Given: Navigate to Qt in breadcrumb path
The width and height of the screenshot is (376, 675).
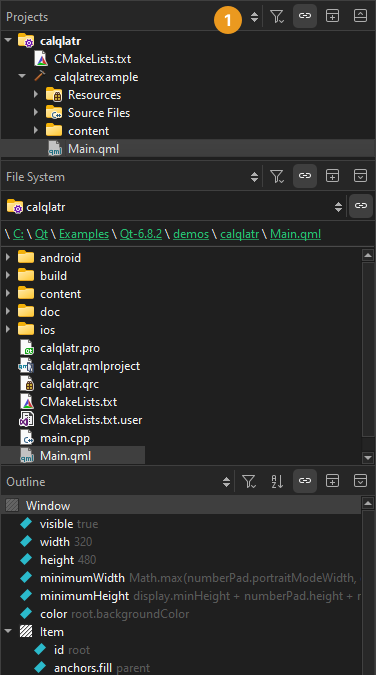Looking at the screenshot, I should 41,234.
